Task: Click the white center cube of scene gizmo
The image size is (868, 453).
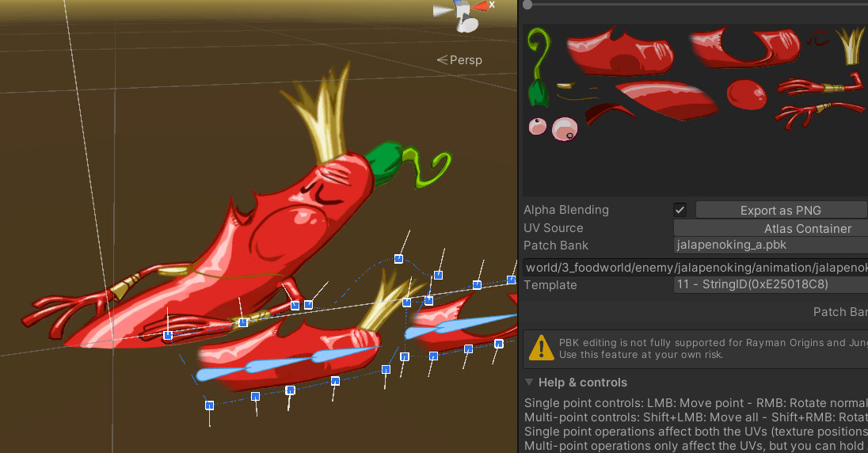Action: point(461,8)
